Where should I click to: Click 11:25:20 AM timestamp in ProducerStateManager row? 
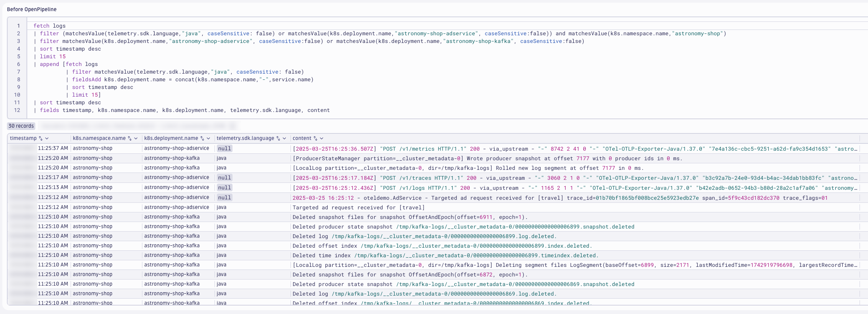39,158
